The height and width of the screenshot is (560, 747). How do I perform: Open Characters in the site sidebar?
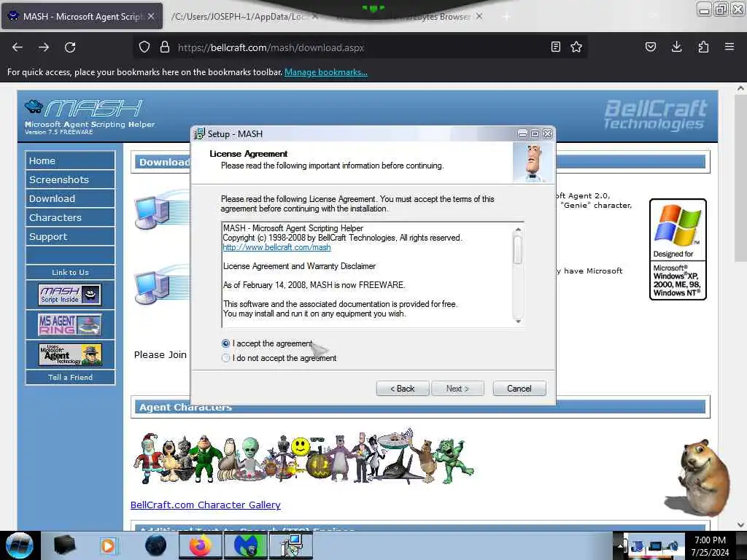pyautogui.click(x=70, y=217)
